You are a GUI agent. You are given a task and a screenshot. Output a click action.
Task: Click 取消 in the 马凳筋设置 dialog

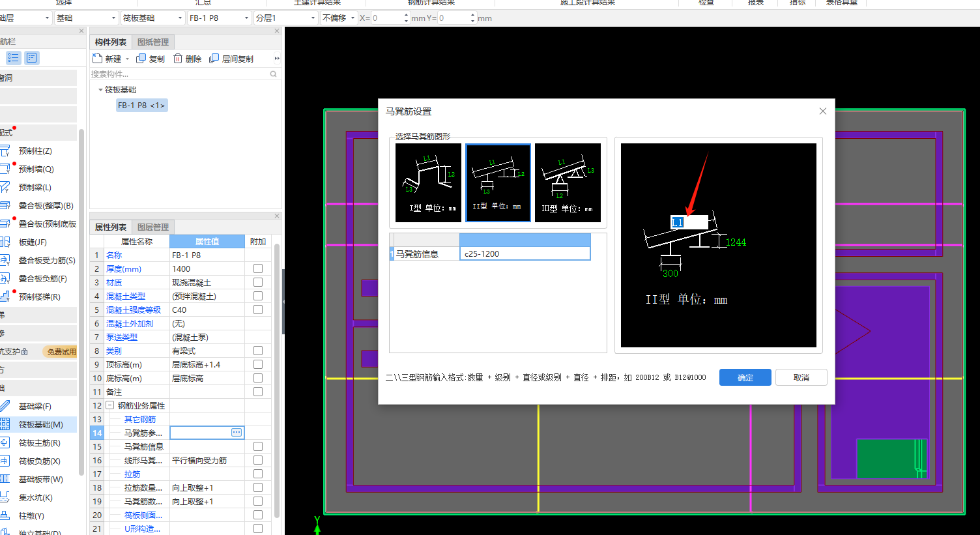pos(801,377)
